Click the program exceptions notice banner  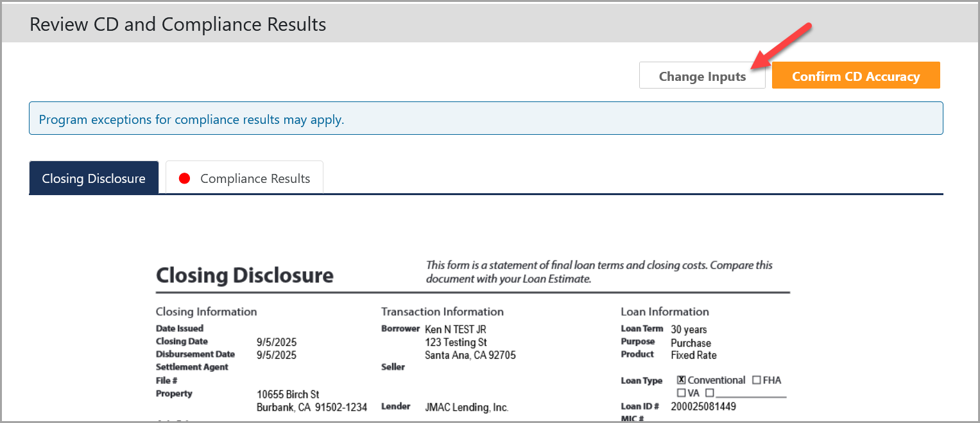pos(486,119)
